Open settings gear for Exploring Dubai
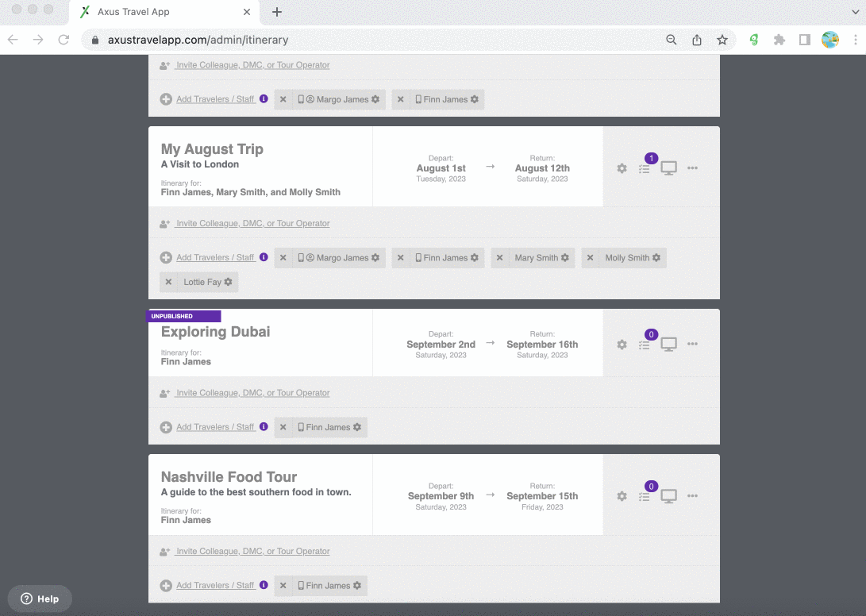 [x=622, y=345]
